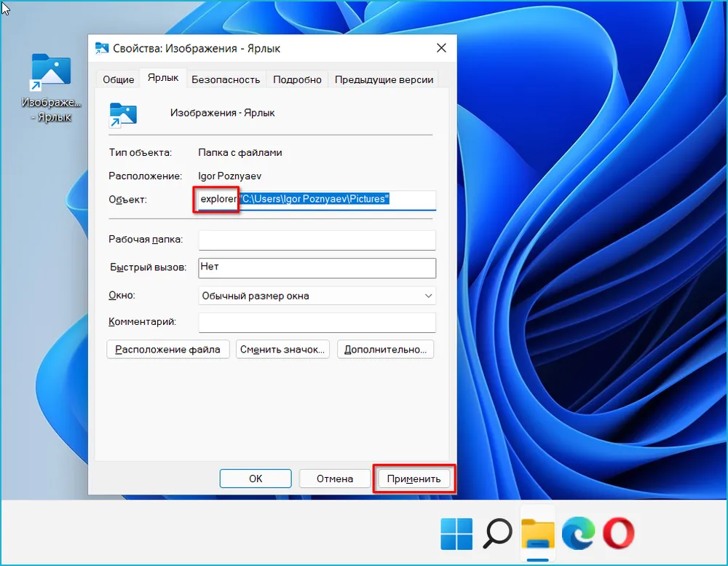Open File Explorer from the taskbar
728x566 pixels.
click(x=538, y=535)
